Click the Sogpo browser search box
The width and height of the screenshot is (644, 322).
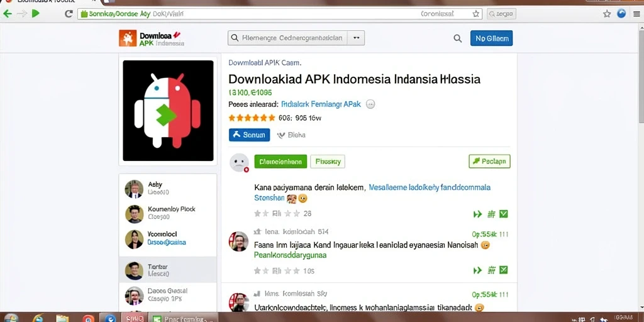(x=501, y=14)
